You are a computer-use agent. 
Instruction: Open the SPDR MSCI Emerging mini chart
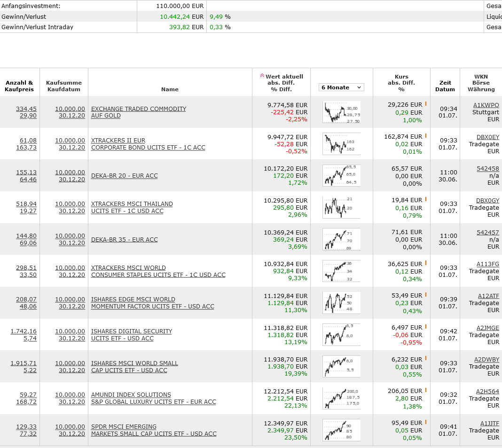click(341, 430)
